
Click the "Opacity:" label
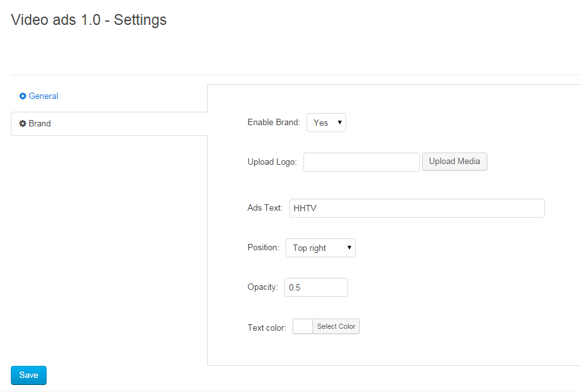coord(263,287)
